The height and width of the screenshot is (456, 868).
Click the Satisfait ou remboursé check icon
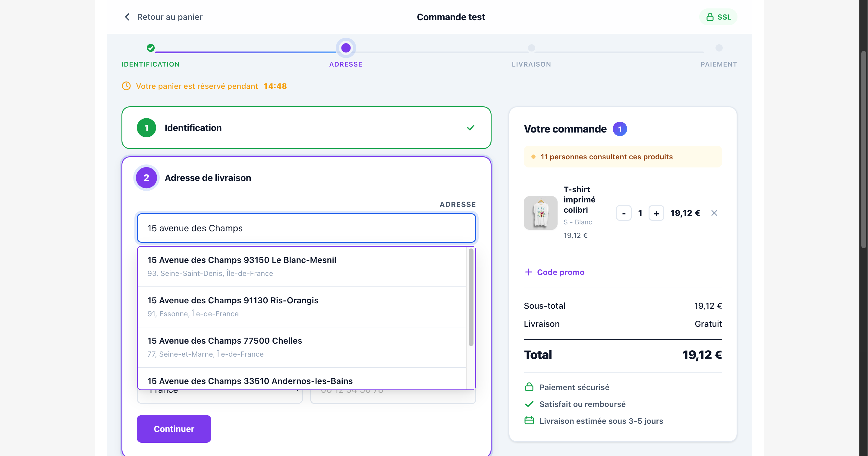click(x=529, y=404)
